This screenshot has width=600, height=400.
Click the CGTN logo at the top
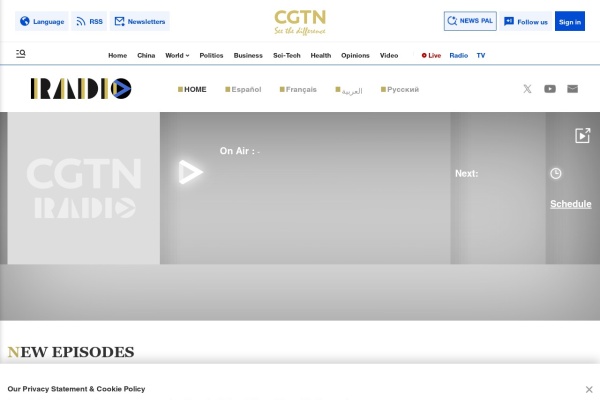300,22
